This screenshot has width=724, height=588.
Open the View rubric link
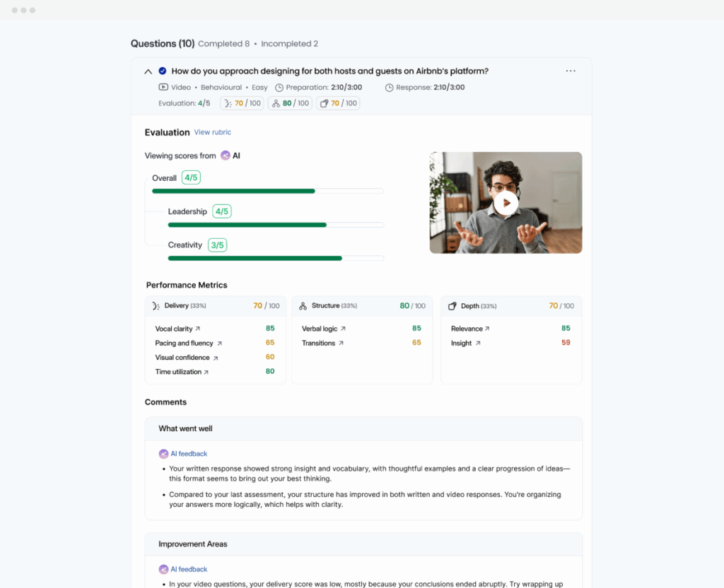(x=212, y=132)
